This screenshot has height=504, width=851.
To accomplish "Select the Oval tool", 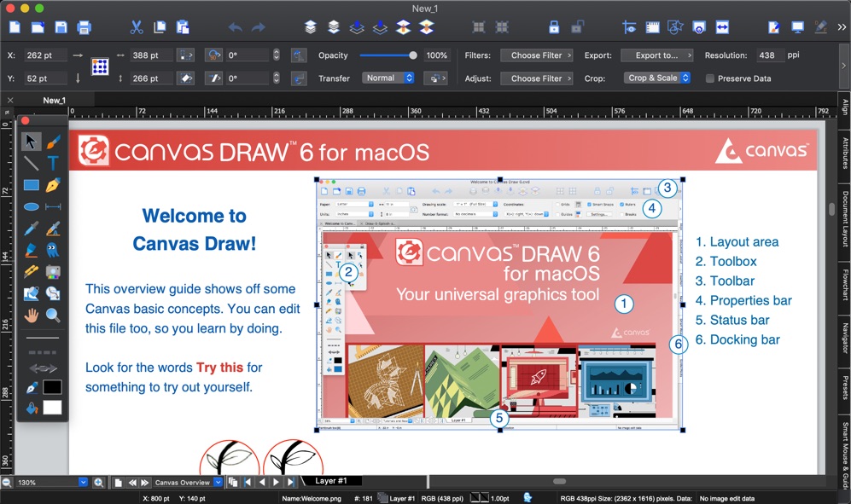I will click(x=31, y=206).
